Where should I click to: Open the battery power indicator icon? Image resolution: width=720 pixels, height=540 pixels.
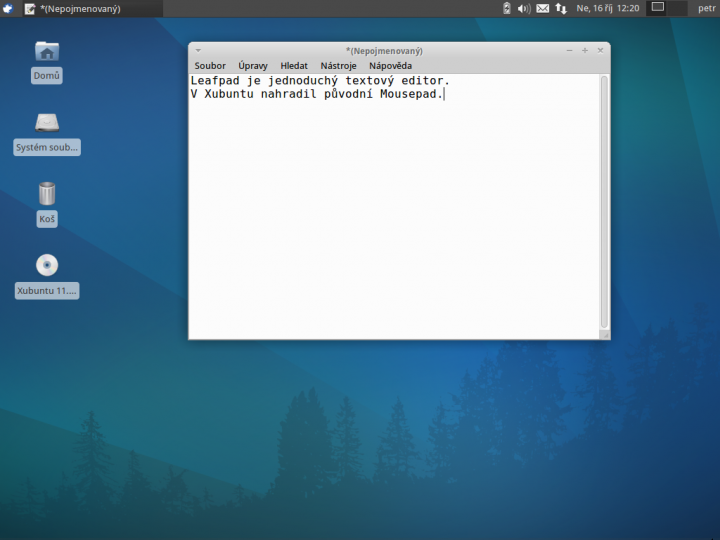(x=506, y=8)
